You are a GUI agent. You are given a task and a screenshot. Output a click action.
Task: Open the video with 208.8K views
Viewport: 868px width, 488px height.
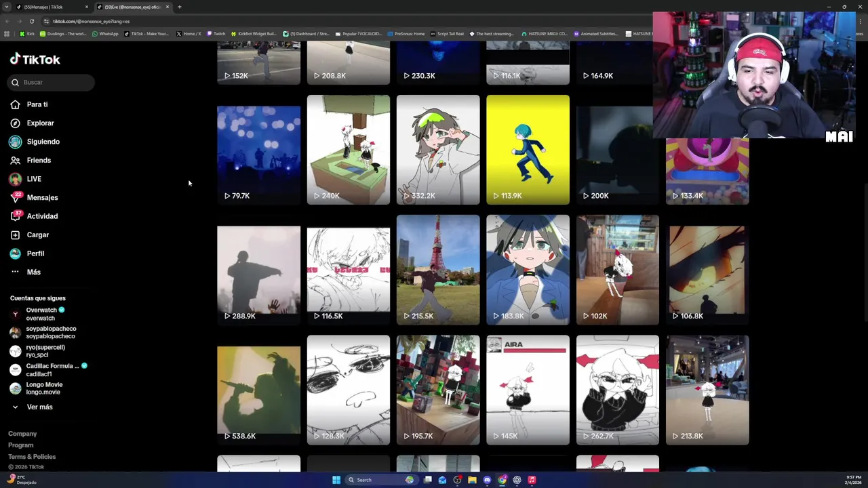(349, 62)
